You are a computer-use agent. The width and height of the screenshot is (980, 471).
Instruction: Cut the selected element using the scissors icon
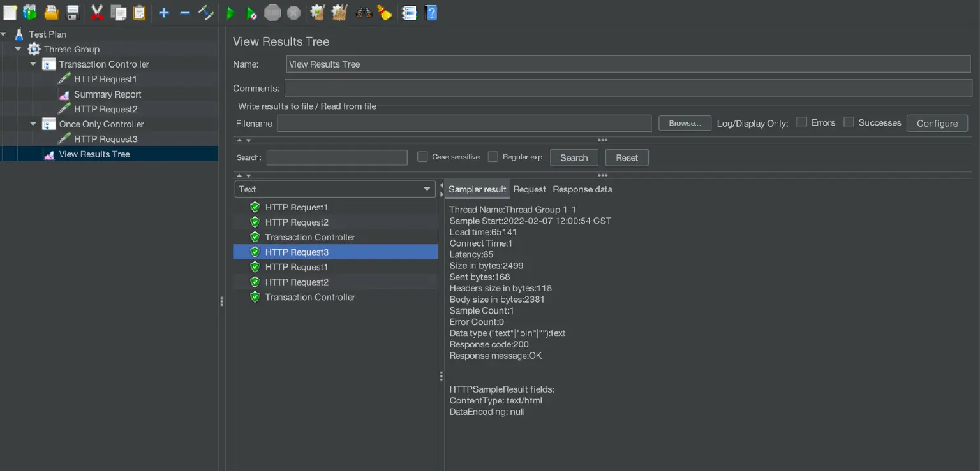point(97,12)
